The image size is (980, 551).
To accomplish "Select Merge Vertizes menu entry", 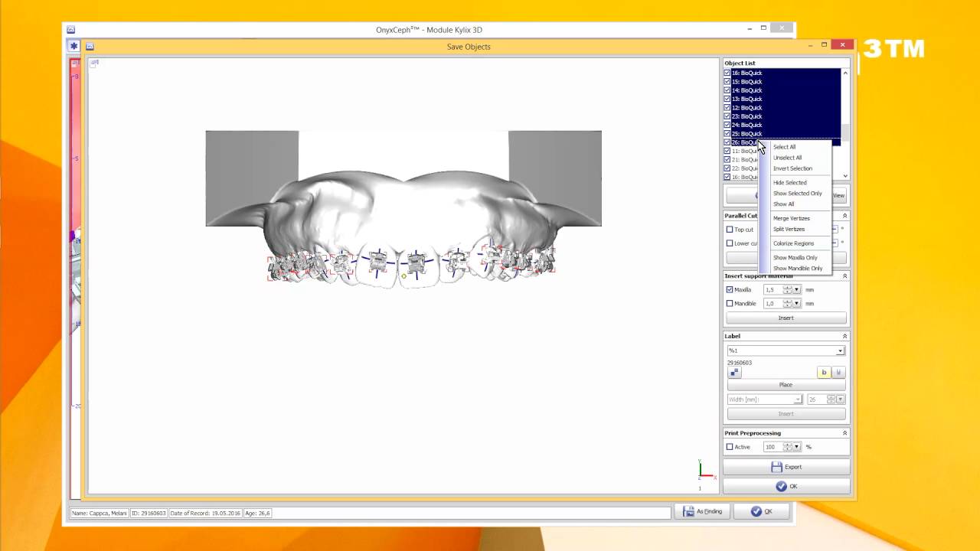I will pos(791,219).
